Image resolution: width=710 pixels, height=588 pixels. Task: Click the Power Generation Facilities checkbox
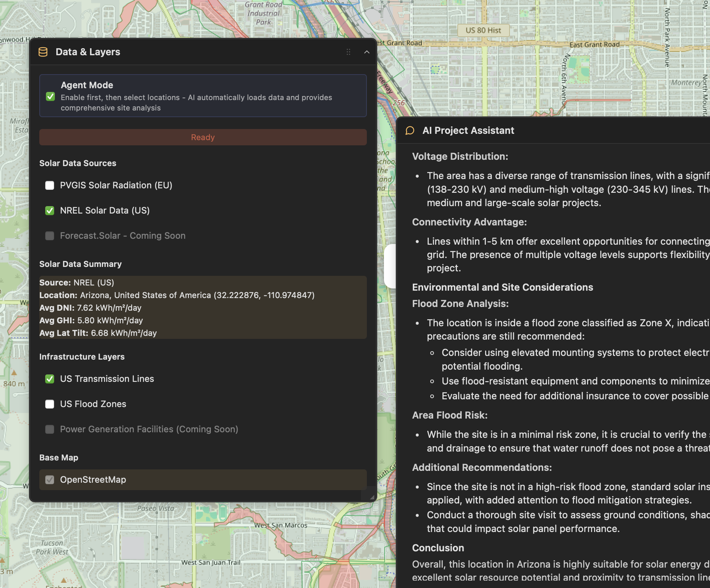[50, 429]
